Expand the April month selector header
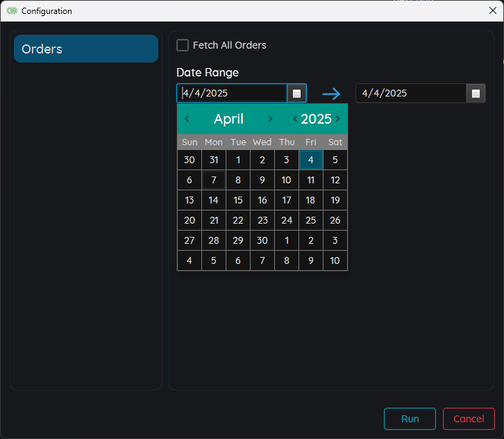This screenshot has height=439, width=504. (x=228, y=119)
